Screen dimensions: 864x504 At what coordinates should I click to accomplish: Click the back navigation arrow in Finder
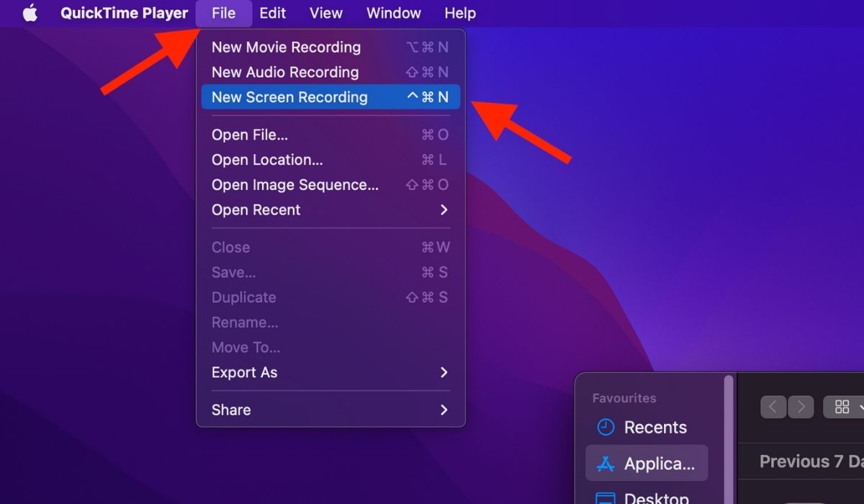[x=773, y=406]
